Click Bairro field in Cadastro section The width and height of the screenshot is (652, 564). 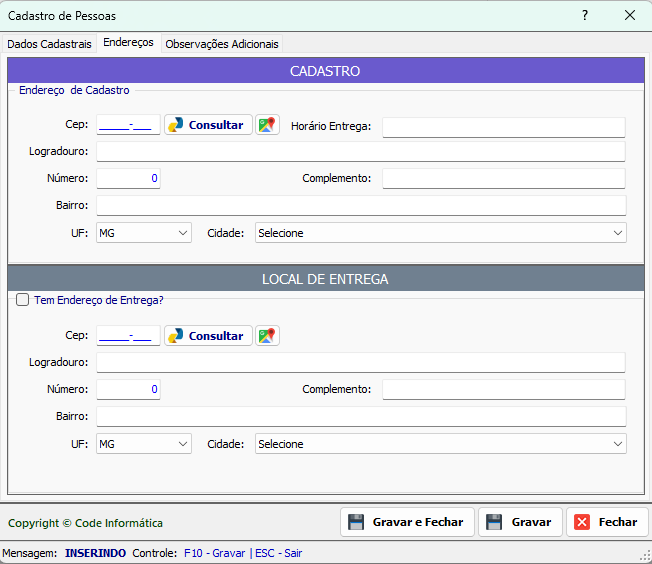tap(361, 205)
